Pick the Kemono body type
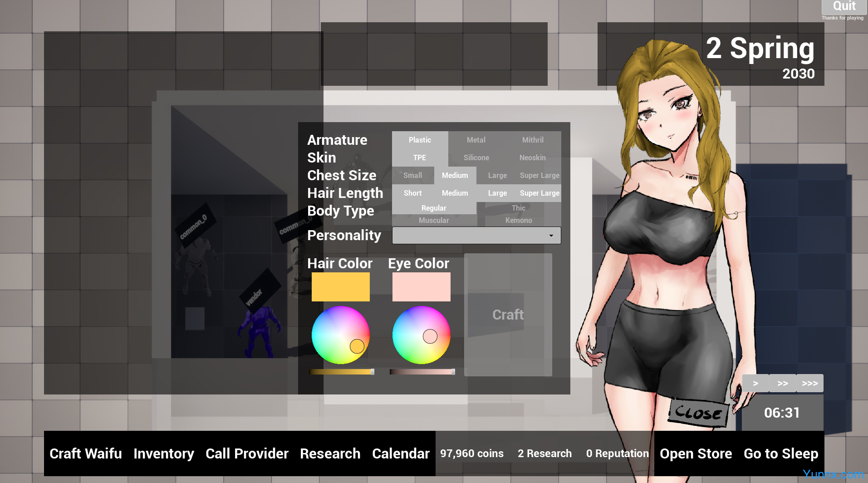 point(518,221)
